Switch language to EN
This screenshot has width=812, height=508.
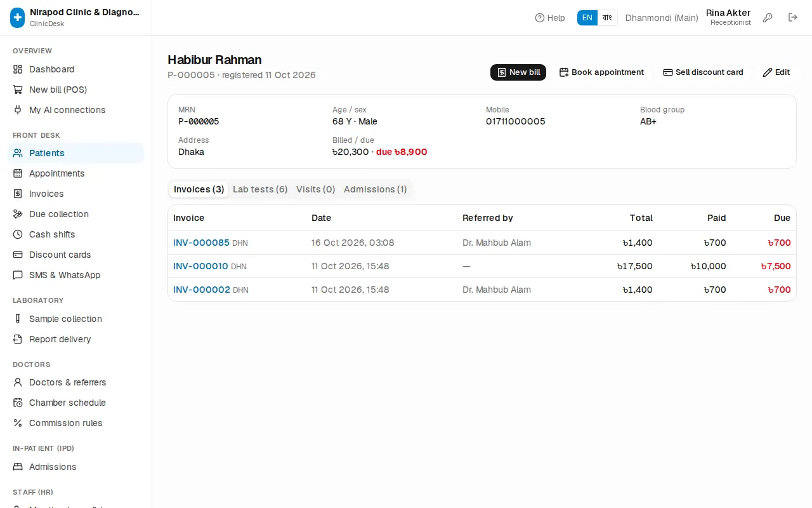[587, 18]
